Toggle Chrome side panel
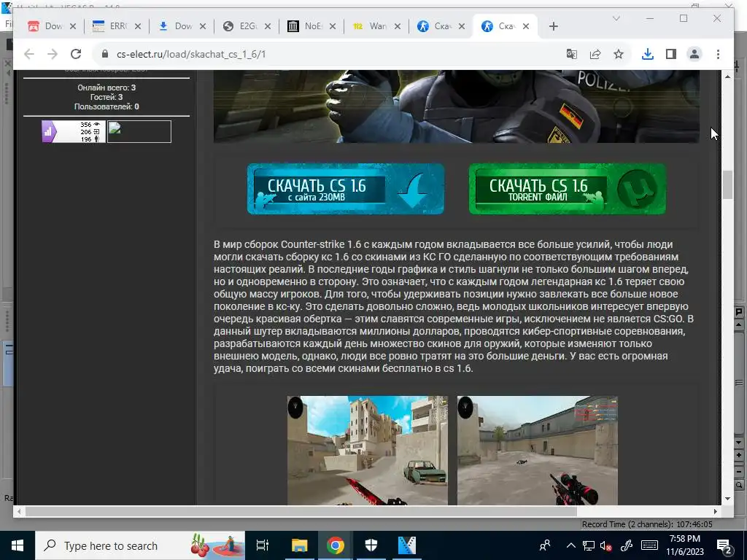Image resolution: width=747 pixels, height=560 pixels. pyautogui.click(x=671, y=54)
